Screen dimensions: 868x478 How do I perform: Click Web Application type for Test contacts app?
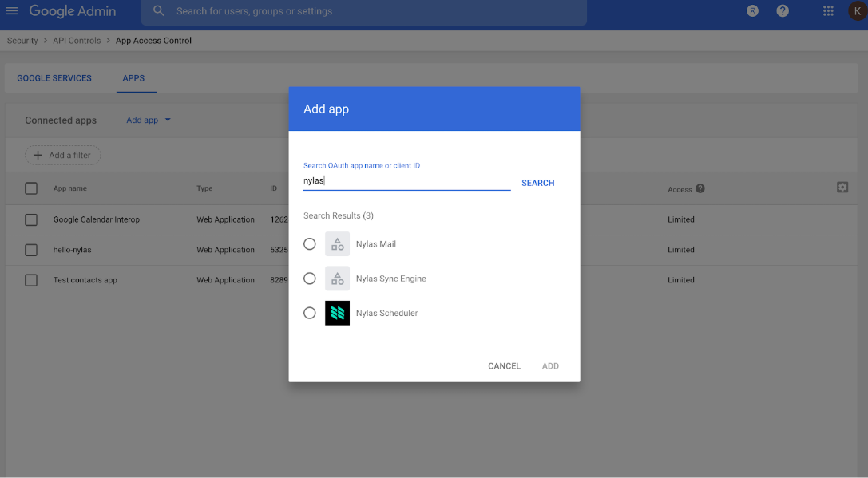(x=225, y=280)
